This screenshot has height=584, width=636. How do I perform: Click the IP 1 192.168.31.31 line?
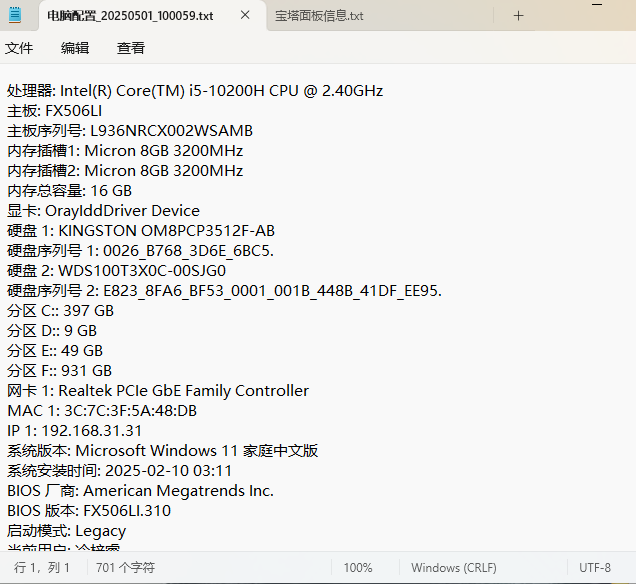(x=75, y=431)
